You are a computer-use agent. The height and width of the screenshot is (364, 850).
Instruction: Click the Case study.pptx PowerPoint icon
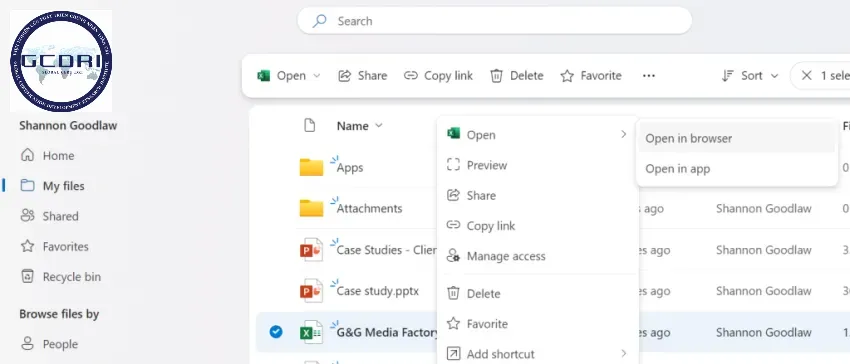311,291
